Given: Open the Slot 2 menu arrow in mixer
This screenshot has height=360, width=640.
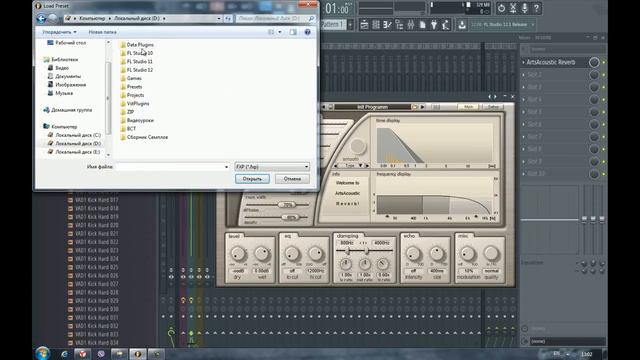Looking at the screenshot, I should coord(523,75).
